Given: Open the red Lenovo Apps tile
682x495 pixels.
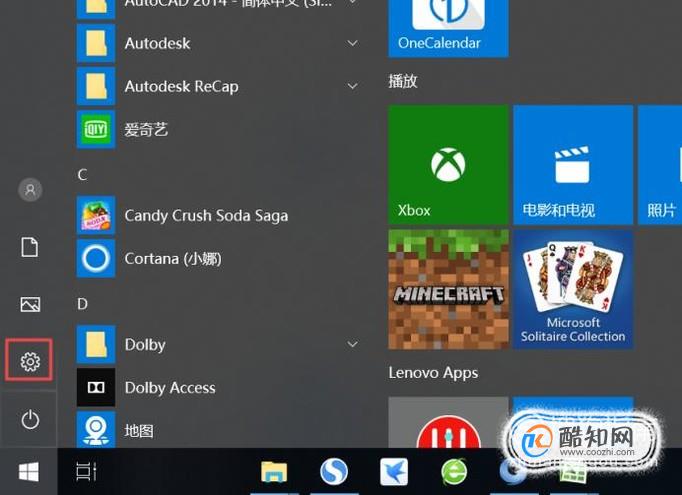Looking at the screenshot, I should pos(448,422).
